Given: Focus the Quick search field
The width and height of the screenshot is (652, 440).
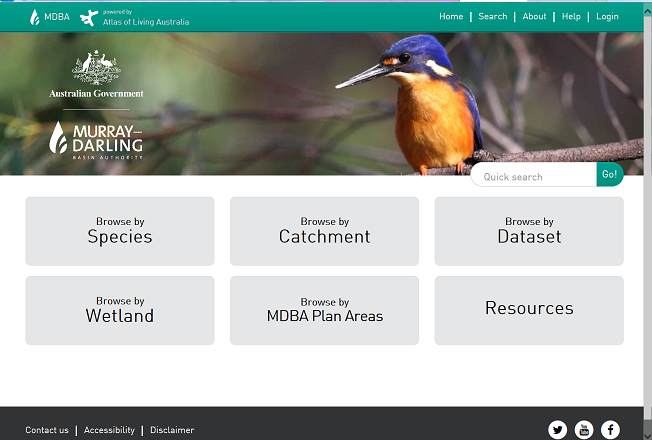Looking at the screenshot, I should 535,177.
